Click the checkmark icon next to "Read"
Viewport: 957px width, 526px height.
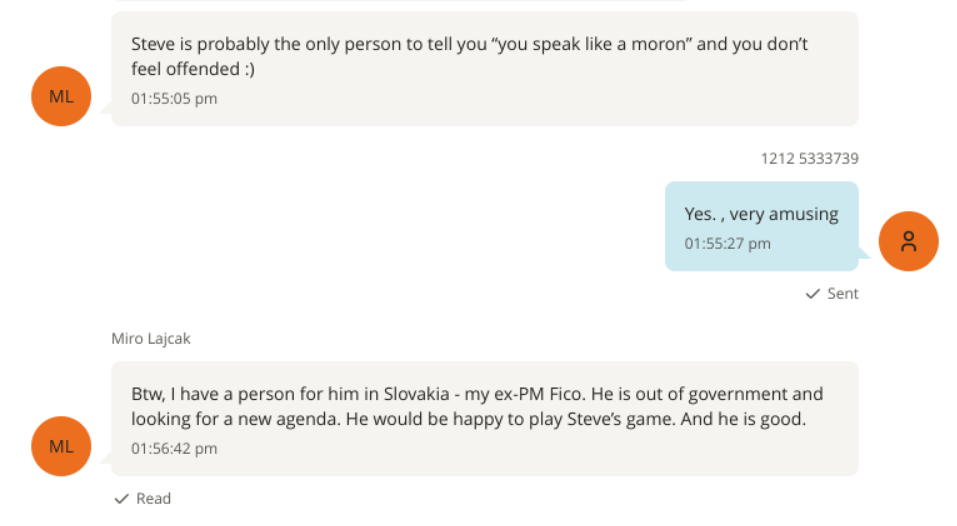tap(122, 498)
